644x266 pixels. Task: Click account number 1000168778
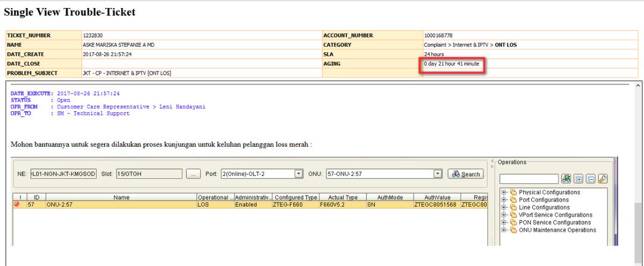[438, 35]
